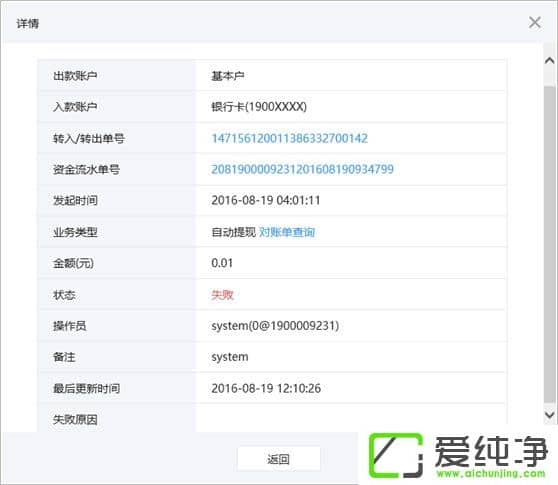Open transfer order number 1471561200113863 link

point(289,138)
